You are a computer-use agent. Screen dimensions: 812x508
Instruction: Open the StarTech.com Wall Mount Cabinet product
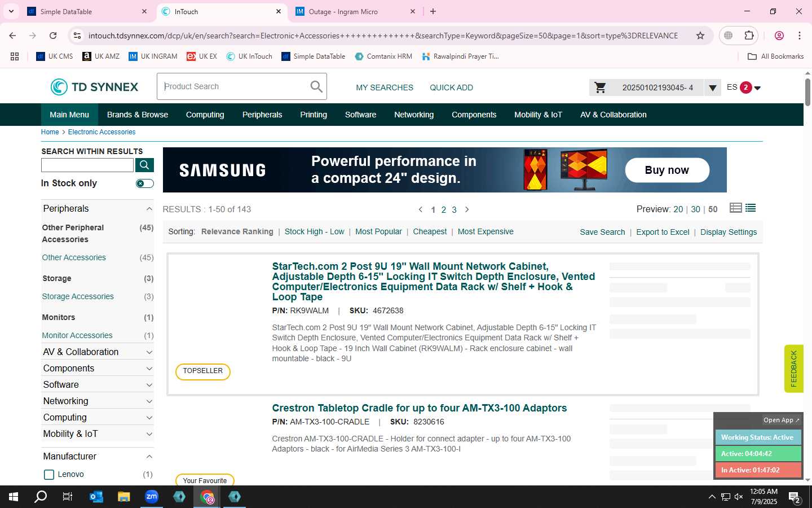(434, 282)
